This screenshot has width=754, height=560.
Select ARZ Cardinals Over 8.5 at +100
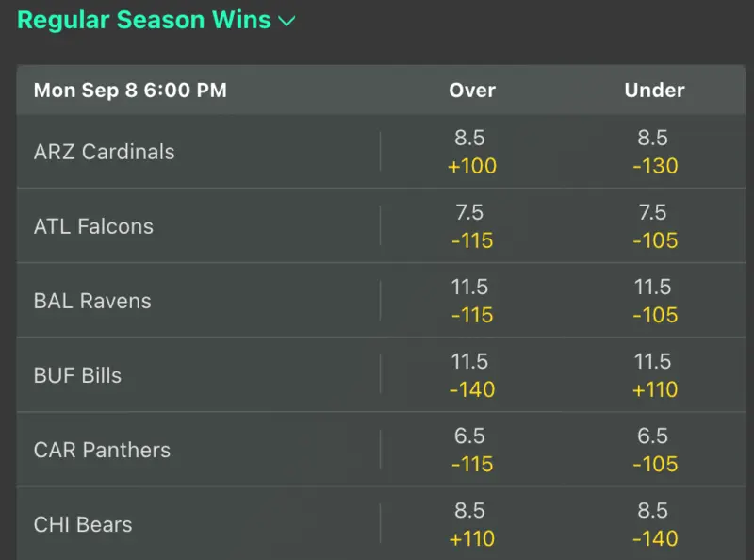point(472,152)
